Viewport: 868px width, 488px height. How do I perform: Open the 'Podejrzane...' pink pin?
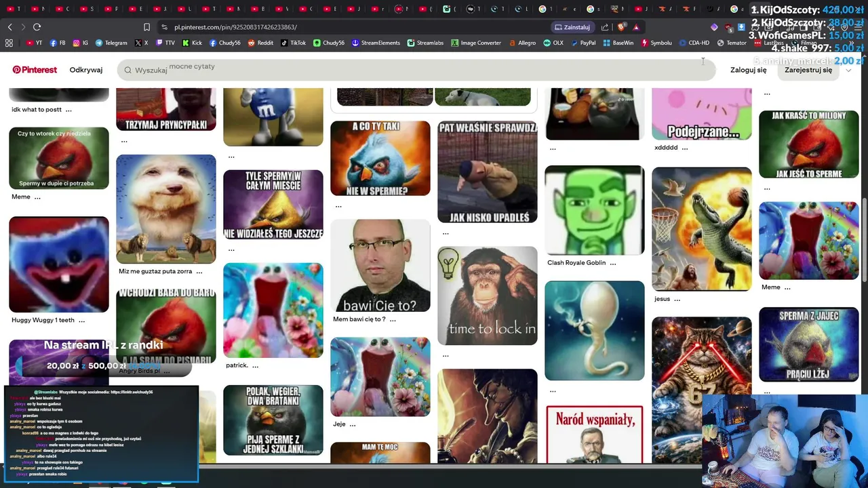702,114
